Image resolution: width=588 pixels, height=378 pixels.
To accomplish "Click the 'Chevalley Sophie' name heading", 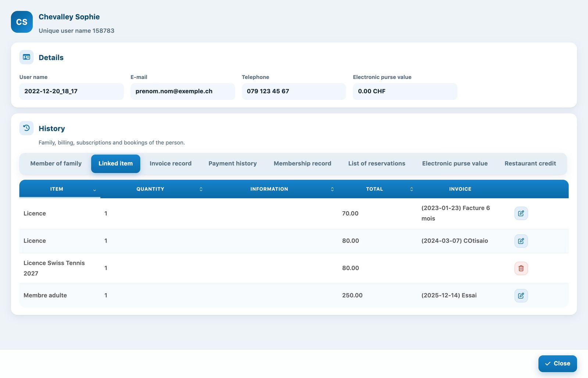I will coord(69,17).
